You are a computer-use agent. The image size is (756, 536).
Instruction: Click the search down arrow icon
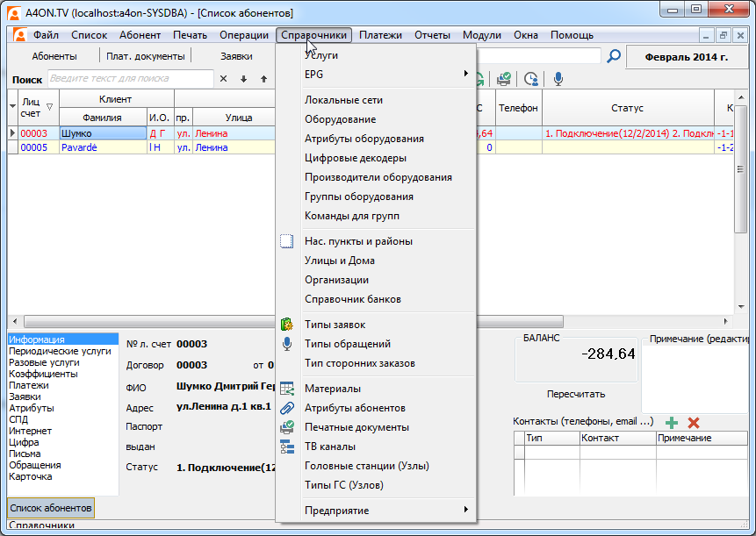click(x=243, y=79)
